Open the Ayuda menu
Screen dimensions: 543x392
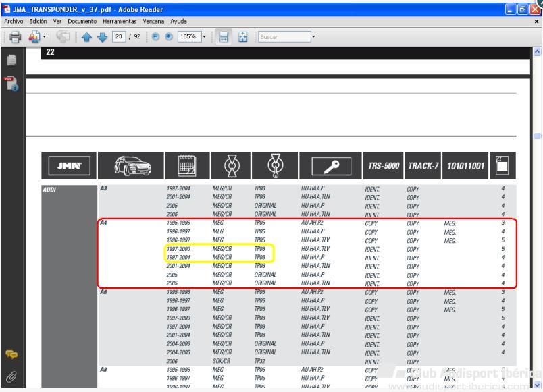tap(178, 21)
